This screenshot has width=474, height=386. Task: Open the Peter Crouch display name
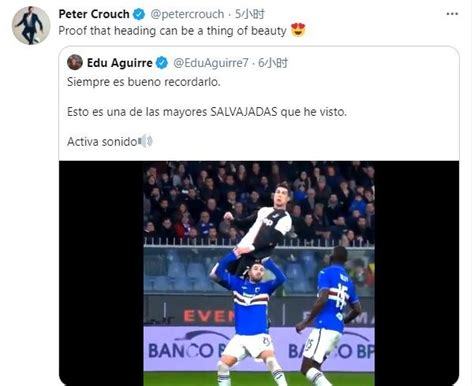(94, 14)
